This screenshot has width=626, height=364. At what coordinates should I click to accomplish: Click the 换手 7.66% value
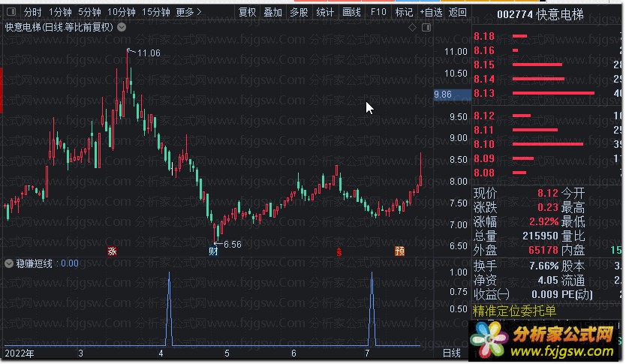[x=544, y=266]
